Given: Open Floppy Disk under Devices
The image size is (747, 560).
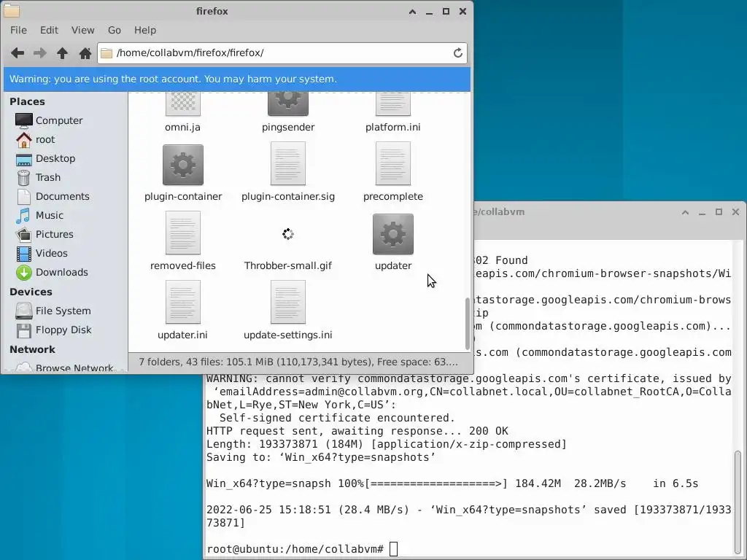Looking at the screenshot, I should 65,330.
